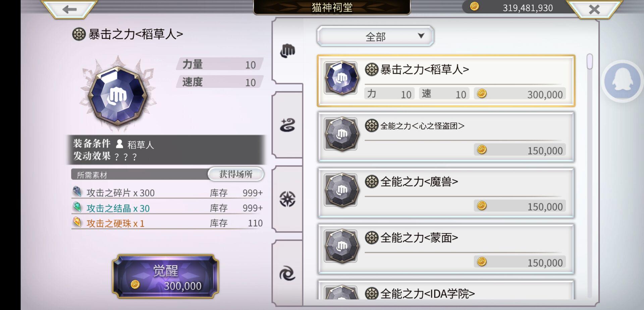Choose the 全能之力<蒙面> item

pos(446,249)
